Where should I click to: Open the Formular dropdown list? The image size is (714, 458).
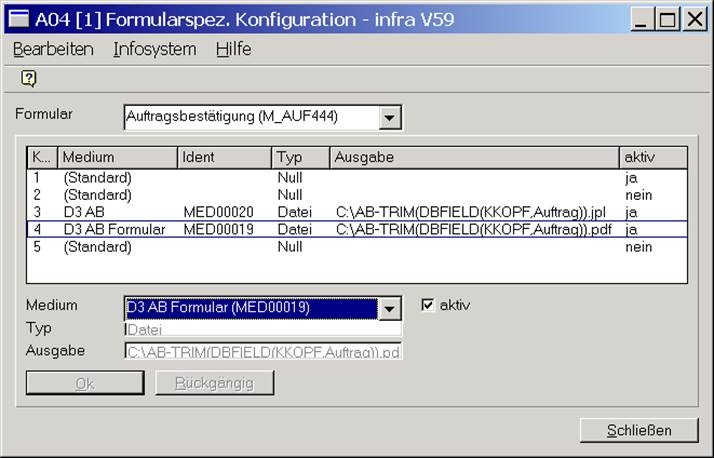(390, 118)
